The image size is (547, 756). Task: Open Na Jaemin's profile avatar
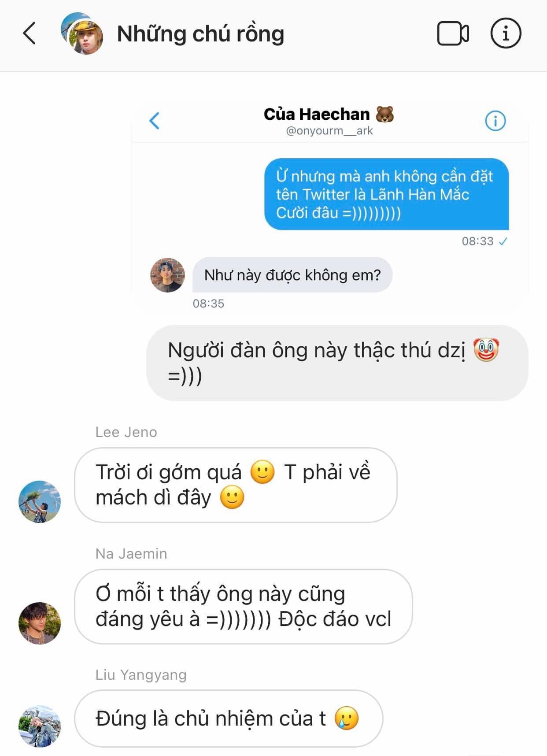[x=40, y=623]
